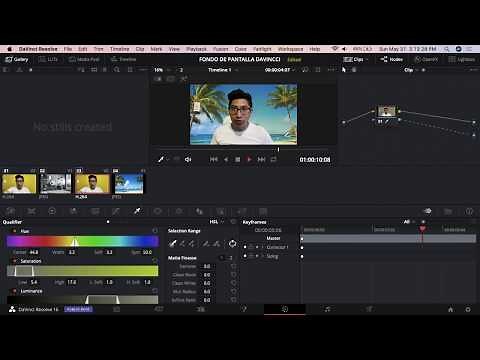The width and height of the screenshot is (480, 360).
Task: Open the viewer timecode dropdown
Action: coord(280,70)
